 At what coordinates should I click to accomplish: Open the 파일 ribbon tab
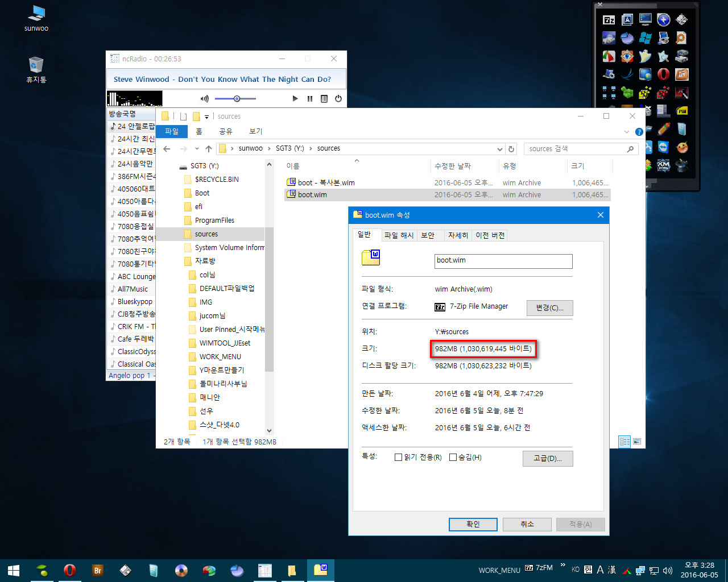[171, 131]
